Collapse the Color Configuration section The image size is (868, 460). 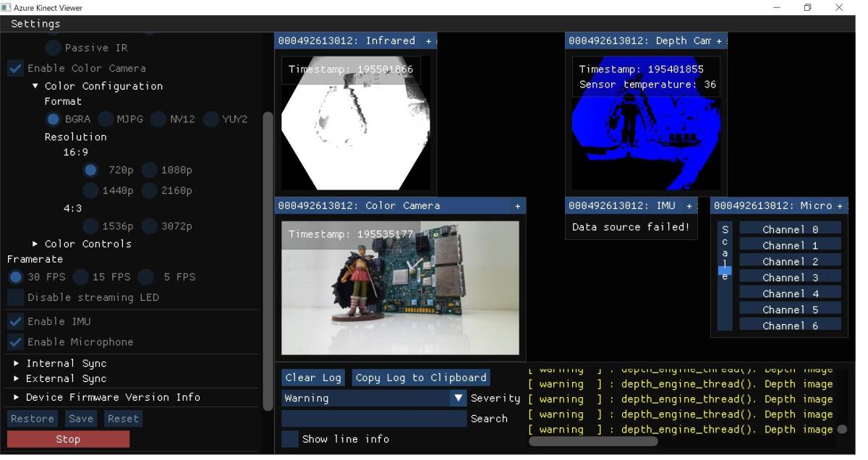coord(35,86)
